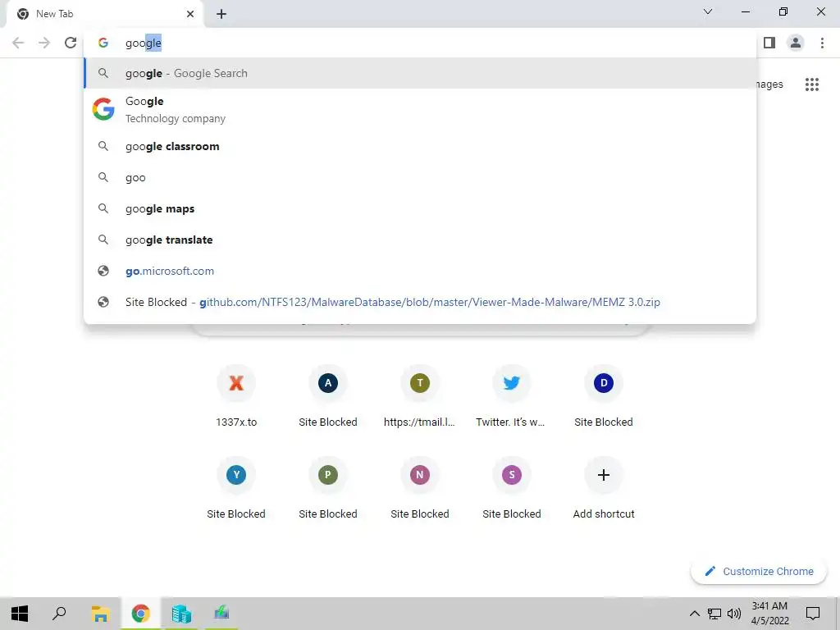This screenshot has height=630, width=840.
Task: Click the Google G icon in address bar
Action: 103,43
